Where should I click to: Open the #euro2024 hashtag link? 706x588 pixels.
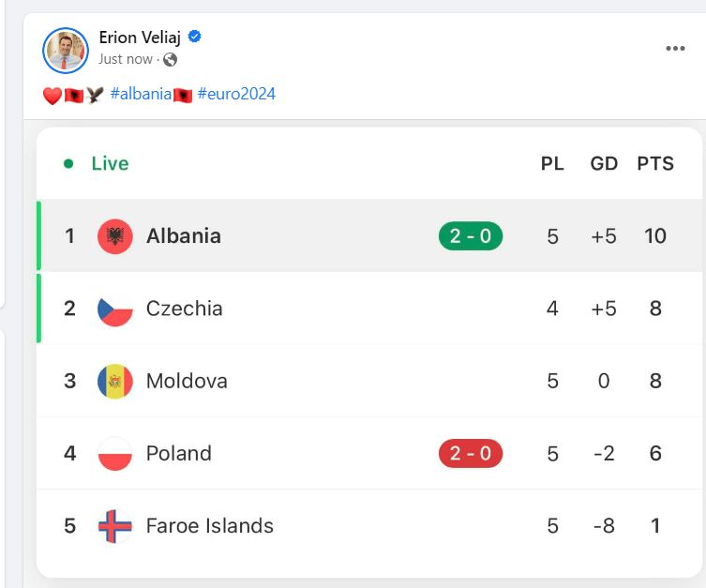236,94
